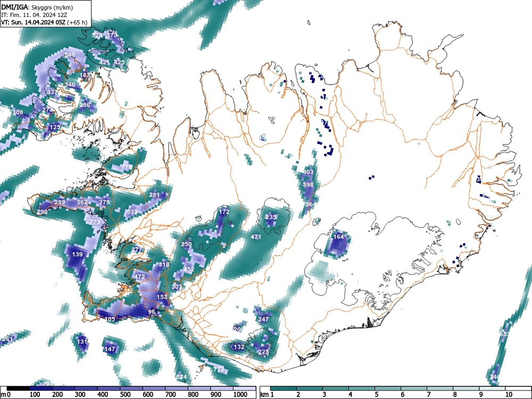The height and width of the screenshot is (399, 532).
Task: Click the 421 map value
Action: click(104, 62)
